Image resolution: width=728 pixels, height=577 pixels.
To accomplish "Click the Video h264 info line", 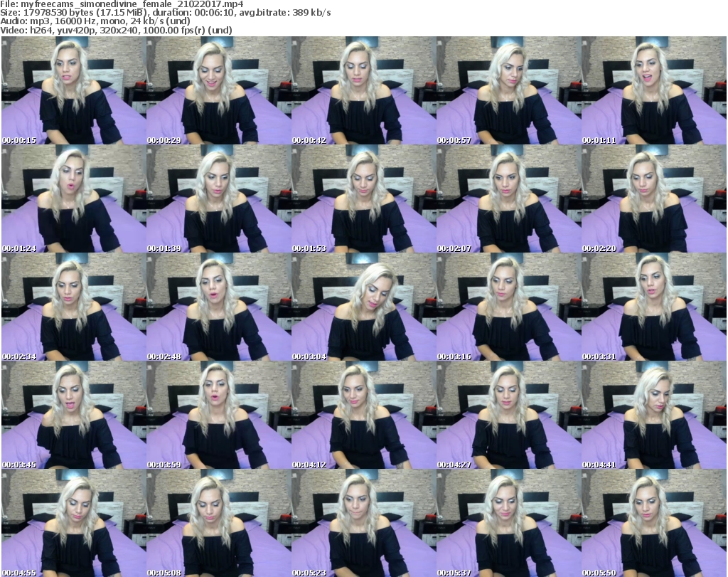I will point(116,30).
